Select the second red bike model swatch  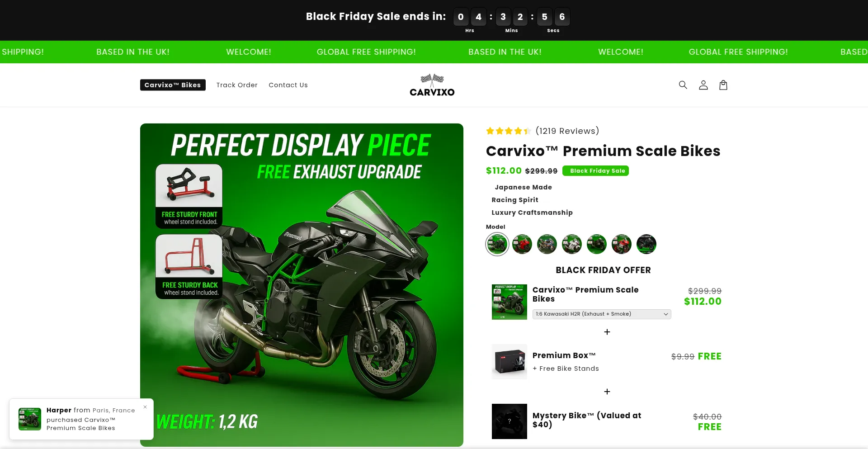click(x=522, y=244)
